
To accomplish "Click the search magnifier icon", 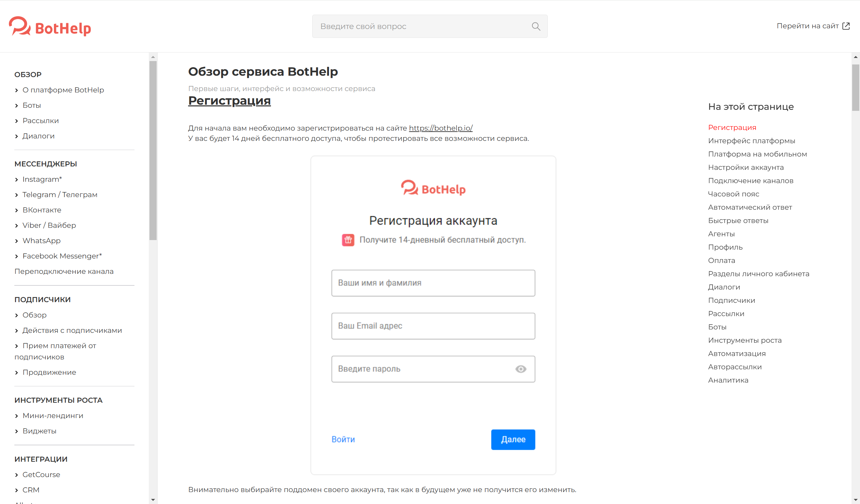I will coord(536,26).
